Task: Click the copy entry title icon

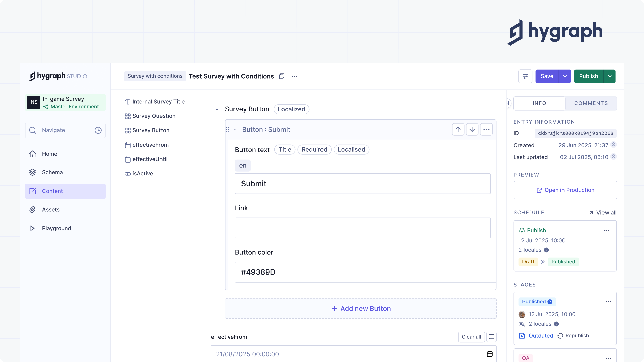Action: [282, 76]
